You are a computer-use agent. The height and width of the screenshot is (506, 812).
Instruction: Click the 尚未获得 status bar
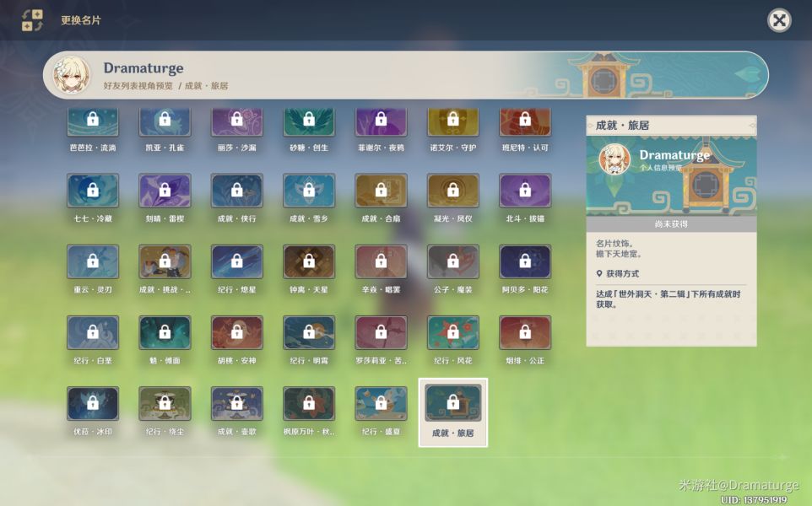coord(671,224)
